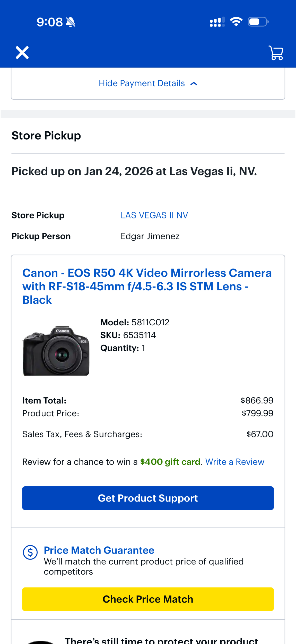Collapse Hide Payment Details section
Image resolution: width=296 pixels, height=644 pixels.
point(142,83)
